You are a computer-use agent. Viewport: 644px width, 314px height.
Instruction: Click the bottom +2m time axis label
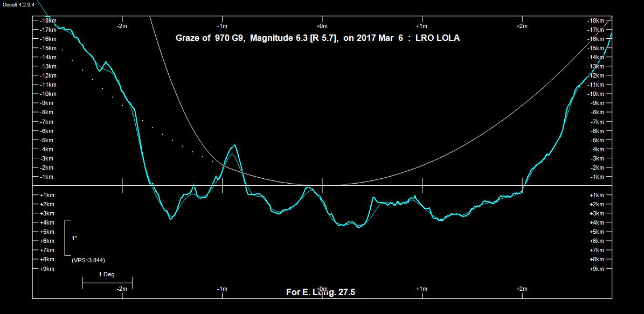522,289
